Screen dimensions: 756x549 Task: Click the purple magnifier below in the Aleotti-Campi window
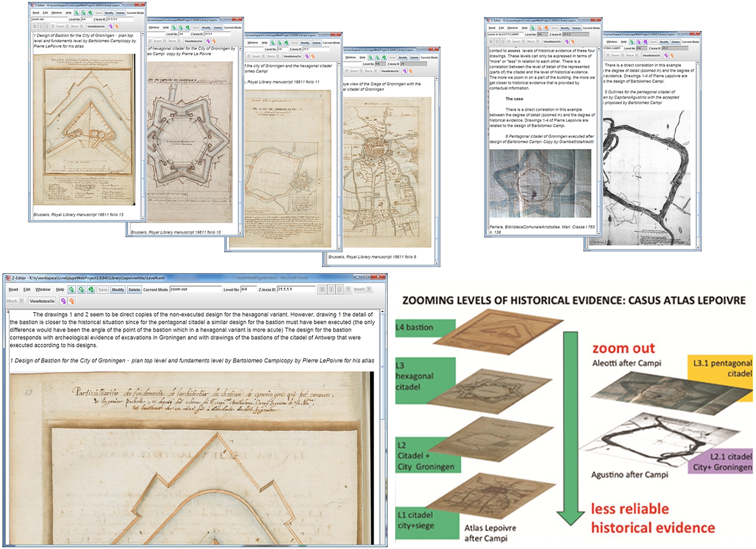pyautogui.click(x=567, y=41)
